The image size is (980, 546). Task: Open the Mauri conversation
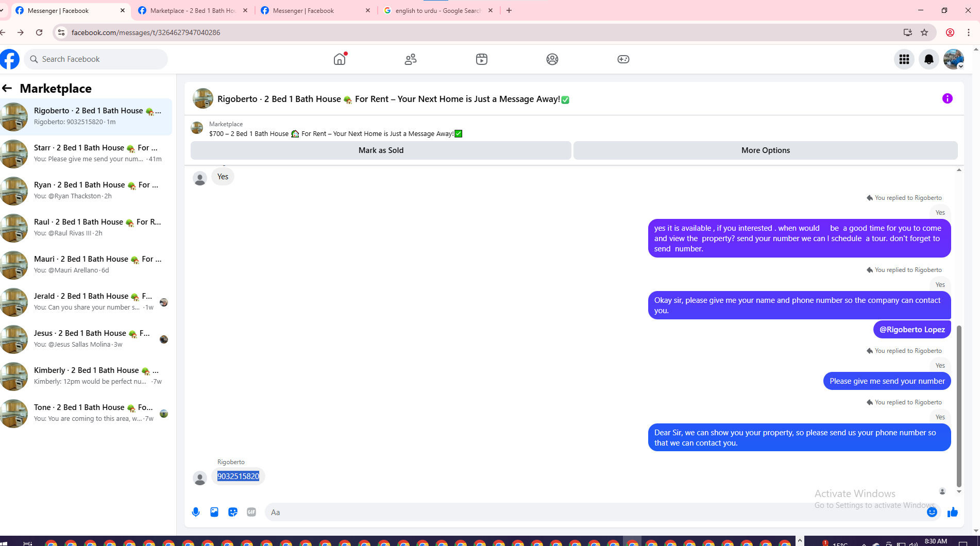tap(86, 265)
